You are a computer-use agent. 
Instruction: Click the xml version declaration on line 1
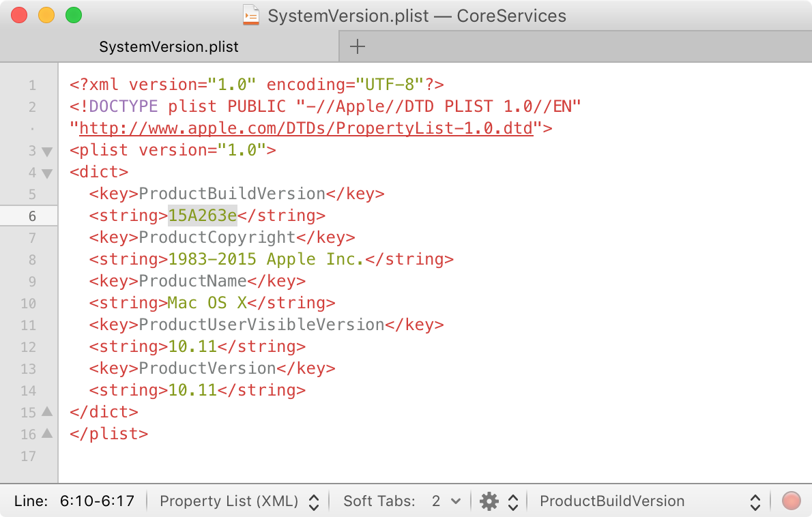pyautogui.click(x=257, y=85)
